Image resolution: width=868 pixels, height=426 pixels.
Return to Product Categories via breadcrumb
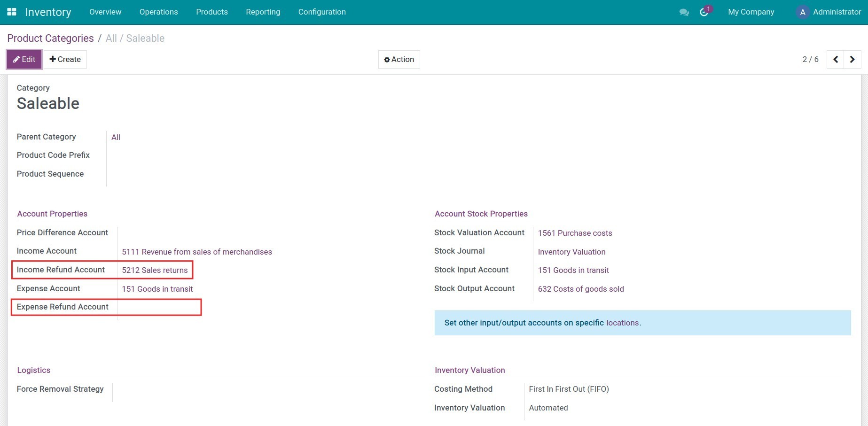click(50, 38)
